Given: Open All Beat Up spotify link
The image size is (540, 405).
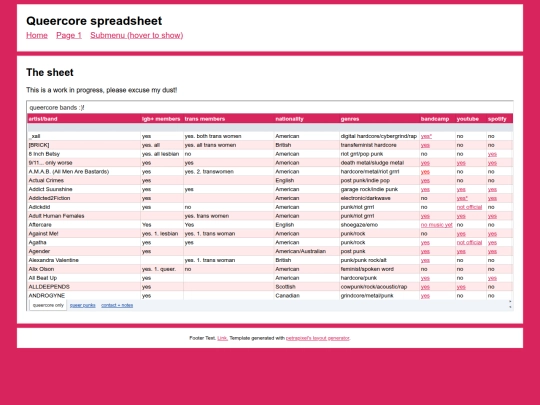Looking at the screenshot, I should (x=492, y=278).
